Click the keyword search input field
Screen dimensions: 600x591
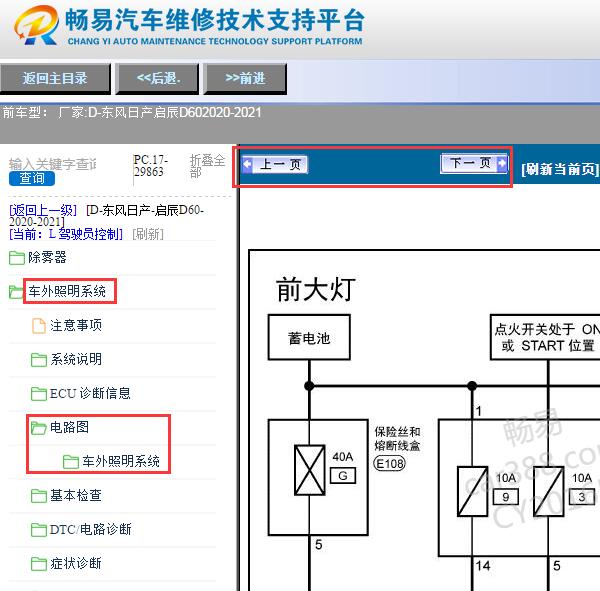click(53, 164)
